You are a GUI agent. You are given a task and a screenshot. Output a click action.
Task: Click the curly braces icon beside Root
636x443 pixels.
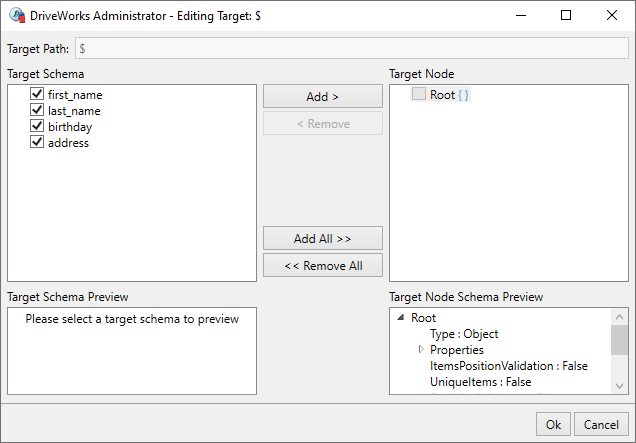pyautogui.click(x=464, y=95)
